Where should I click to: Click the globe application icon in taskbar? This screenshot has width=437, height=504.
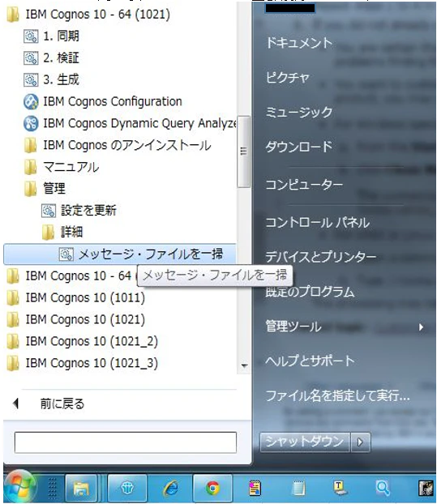pos(127,489)
